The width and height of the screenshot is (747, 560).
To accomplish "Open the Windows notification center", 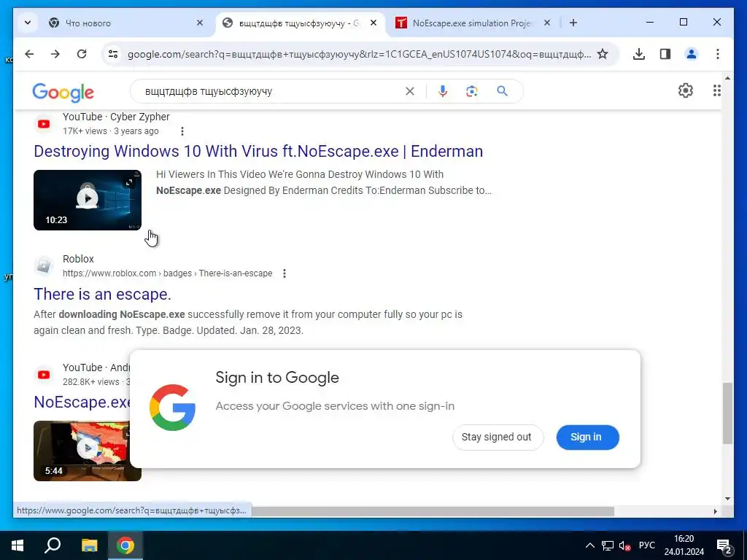I will (x=724, y=546).
